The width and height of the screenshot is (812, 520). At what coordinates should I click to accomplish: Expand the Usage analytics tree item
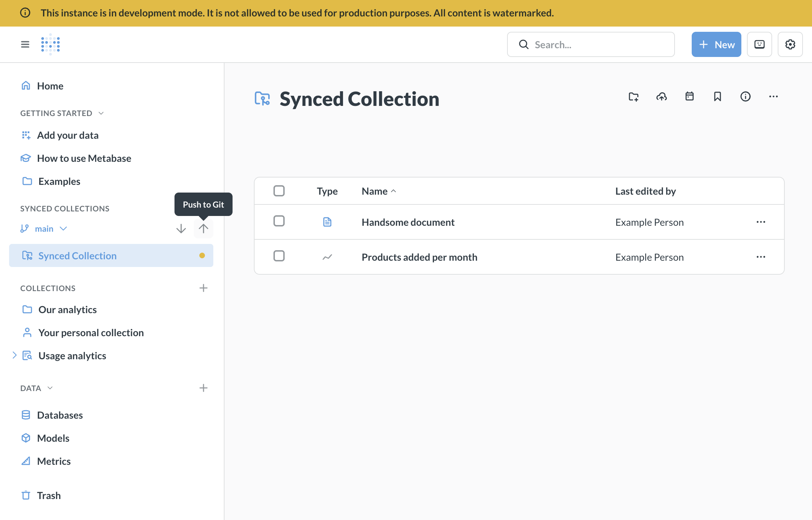[14, 355]
